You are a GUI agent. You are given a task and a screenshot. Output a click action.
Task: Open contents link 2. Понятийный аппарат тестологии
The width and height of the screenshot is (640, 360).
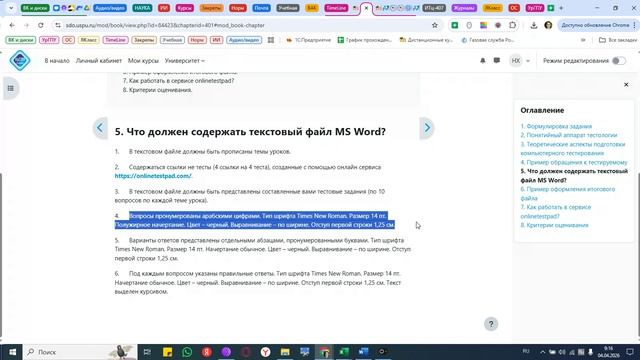click(569, 135)
